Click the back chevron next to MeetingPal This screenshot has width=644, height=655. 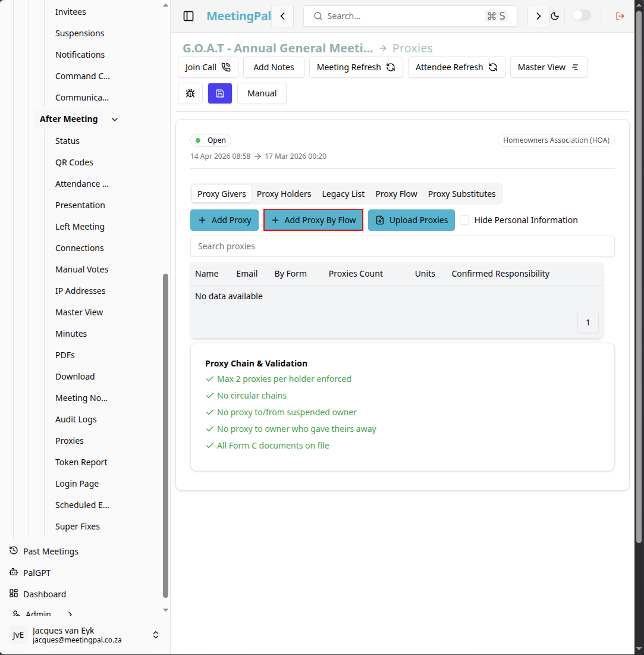coord(282,16)
